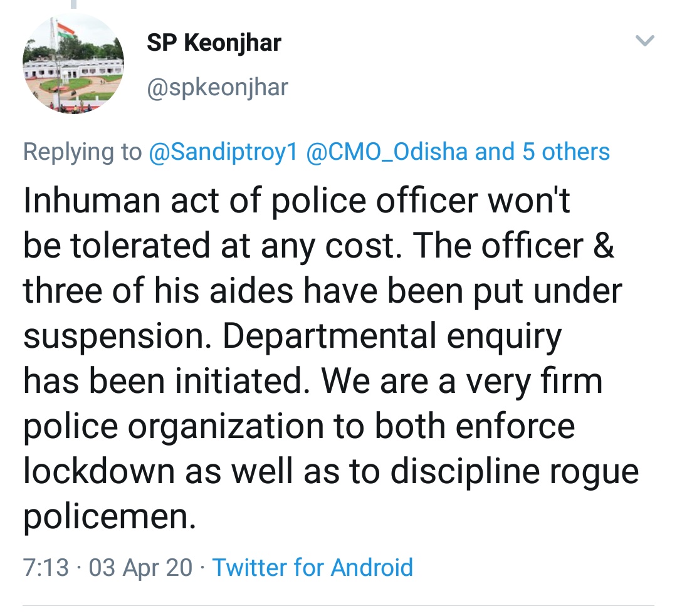Click "Departmental enquiry" in the tweet text
Viewport: 677px width, 616px height.
[392, 337]
